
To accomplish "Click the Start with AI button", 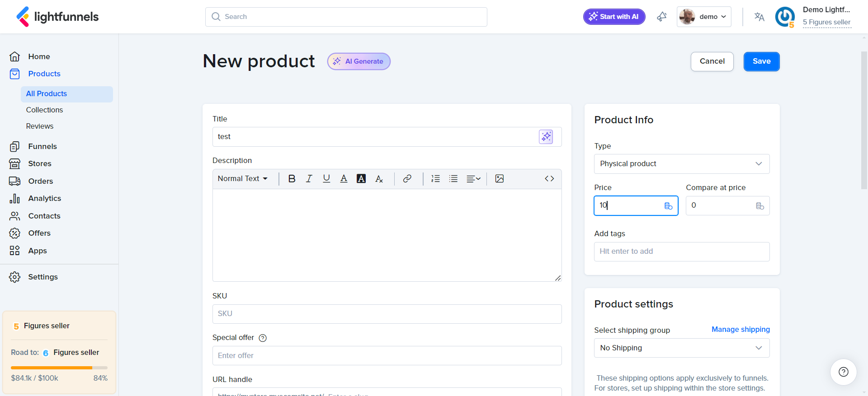I will point(614,17).
